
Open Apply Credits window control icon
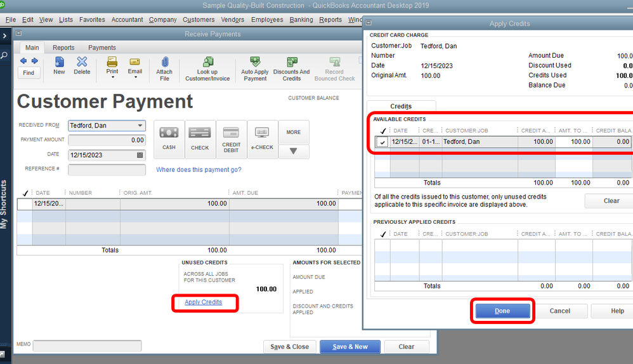(369, 23)
